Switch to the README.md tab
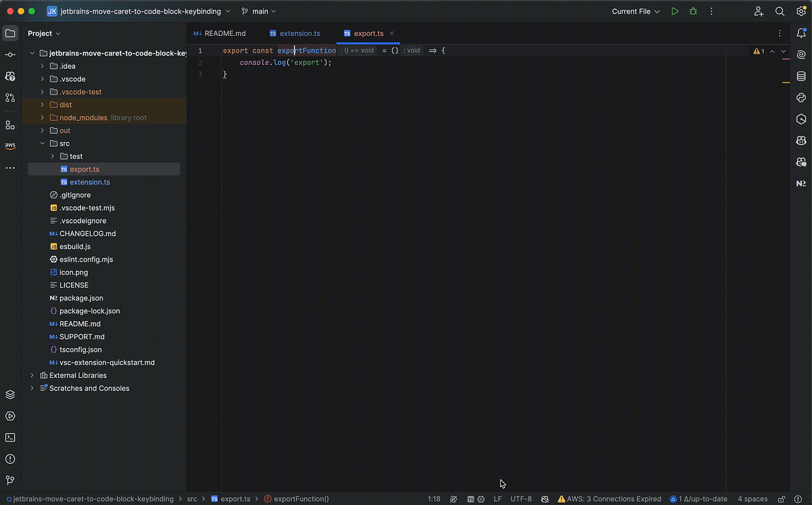 pos(223,32)
